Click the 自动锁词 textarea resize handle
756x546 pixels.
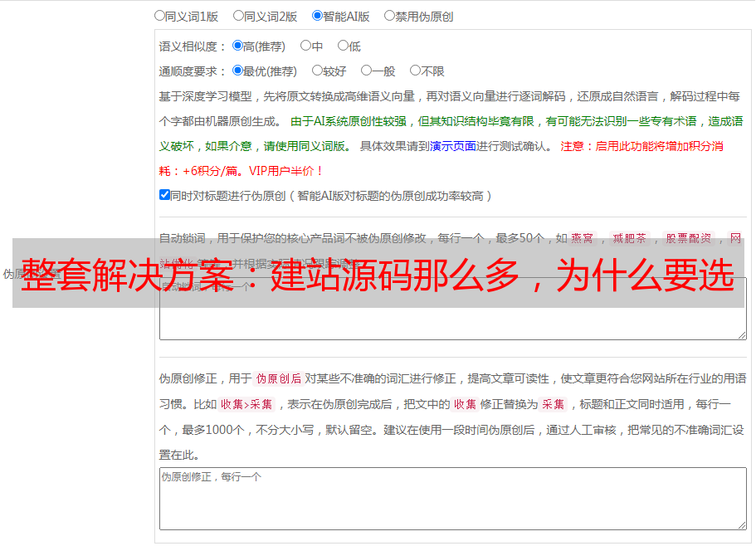[x=742, y=335]
